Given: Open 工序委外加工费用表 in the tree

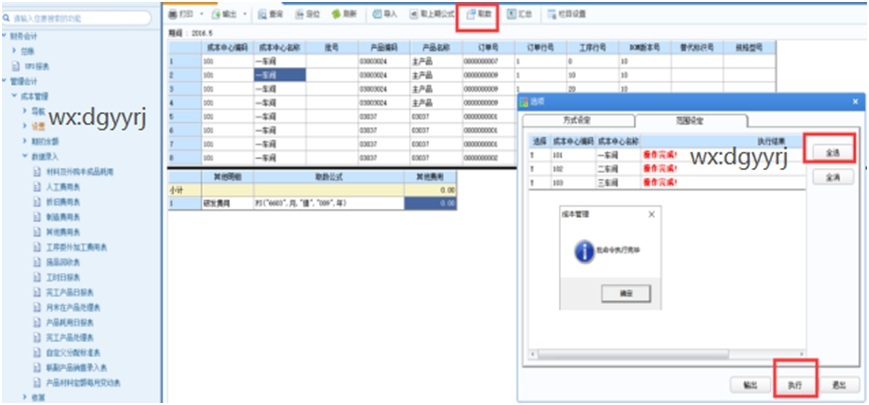Looking at the screenshot, I should (x=74, y=247).
